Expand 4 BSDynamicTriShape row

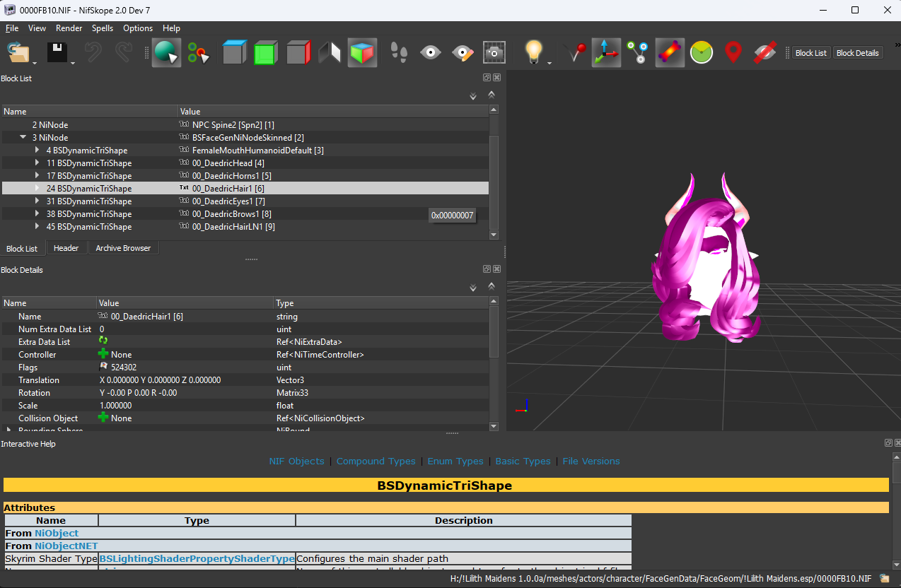point(37,150)
